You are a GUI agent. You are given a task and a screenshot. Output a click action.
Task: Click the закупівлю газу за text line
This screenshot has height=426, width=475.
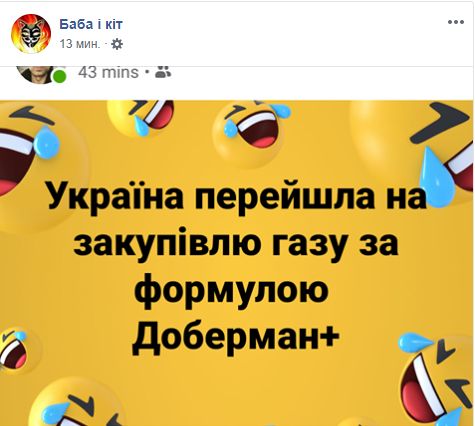[x=236, y=243]
